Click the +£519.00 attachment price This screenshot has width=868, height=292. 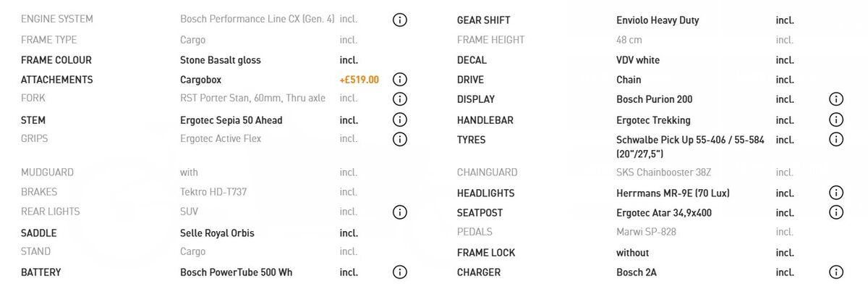[359, 80]
